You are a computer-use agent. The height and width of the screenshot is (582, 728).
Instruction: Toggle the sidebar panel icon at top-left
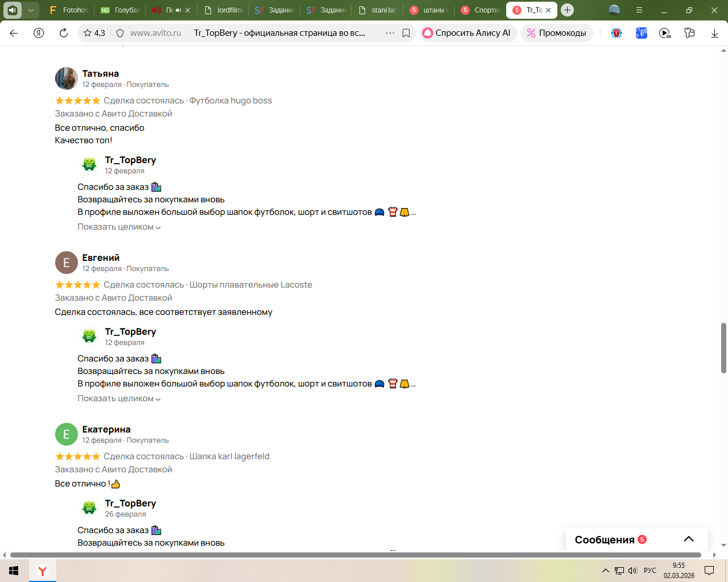[13, 10]
